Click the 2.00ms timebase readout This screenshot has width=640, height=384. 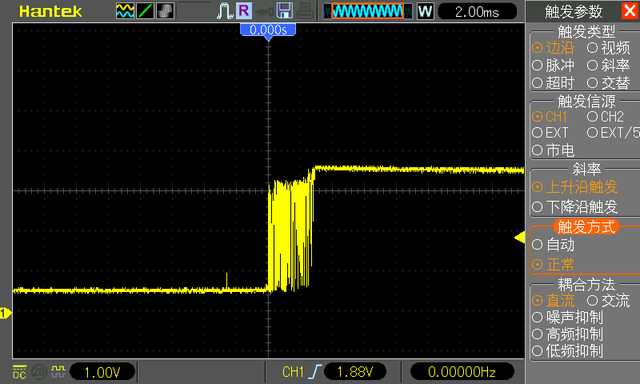pos(477,12)
